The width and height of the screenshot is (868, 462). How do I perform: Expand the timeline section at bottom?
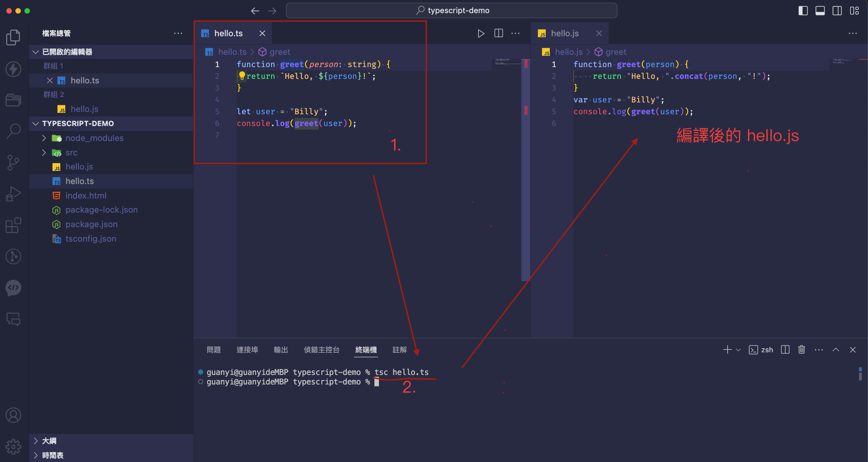(111, 455)
